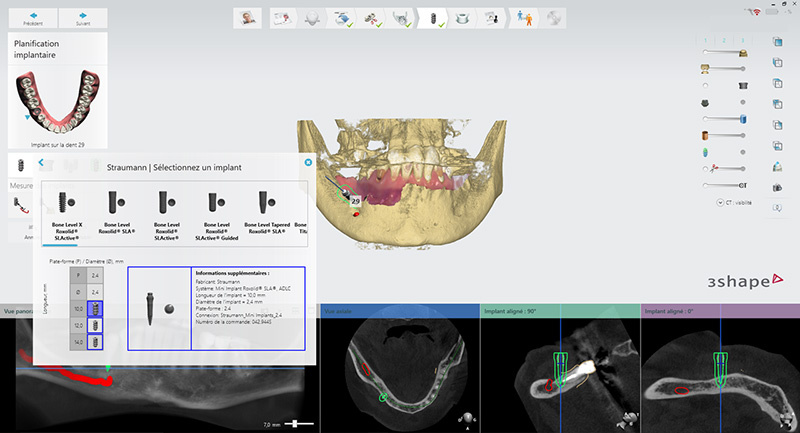Advance with the Suivant arrow button
The width and height of the screenshot is (800, 433).
coord(83,18)
